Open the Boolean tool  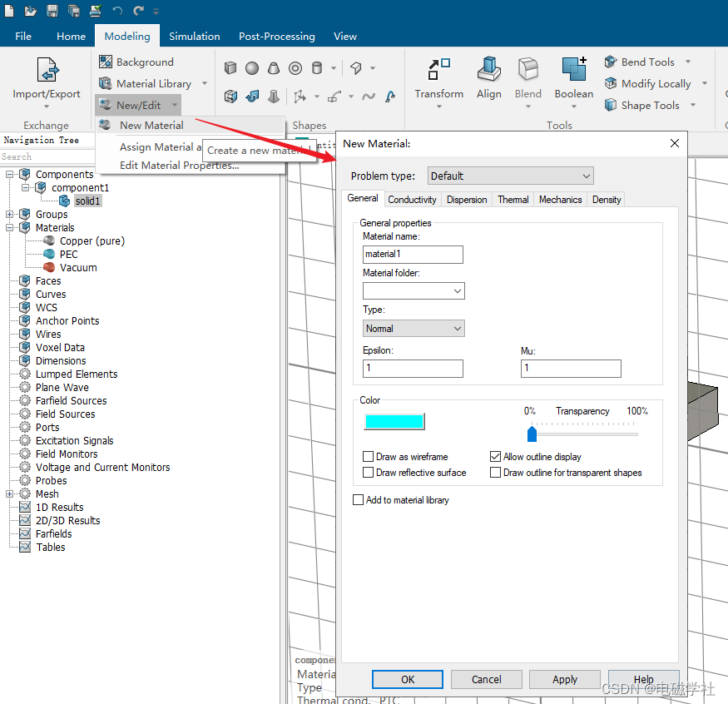574,82
